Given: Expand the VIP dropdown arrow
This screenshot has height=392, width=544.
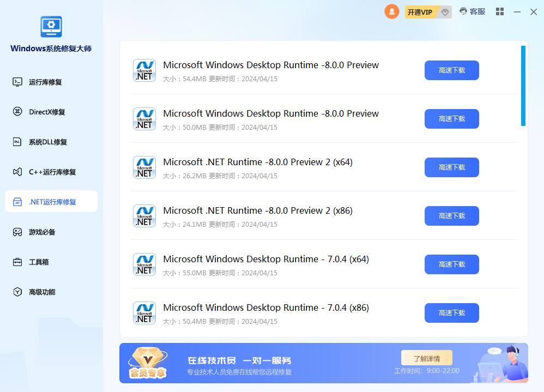Looking at the screenshot, I should click(445, 12).
